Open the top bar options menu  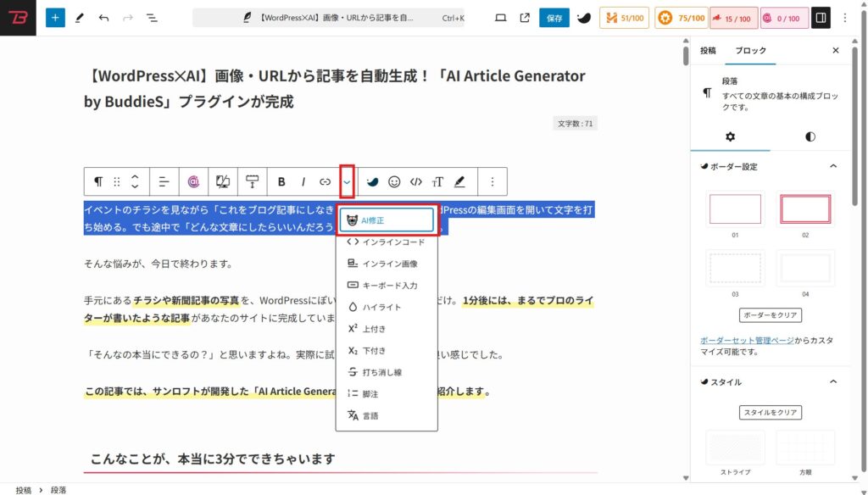pos(845,18)
